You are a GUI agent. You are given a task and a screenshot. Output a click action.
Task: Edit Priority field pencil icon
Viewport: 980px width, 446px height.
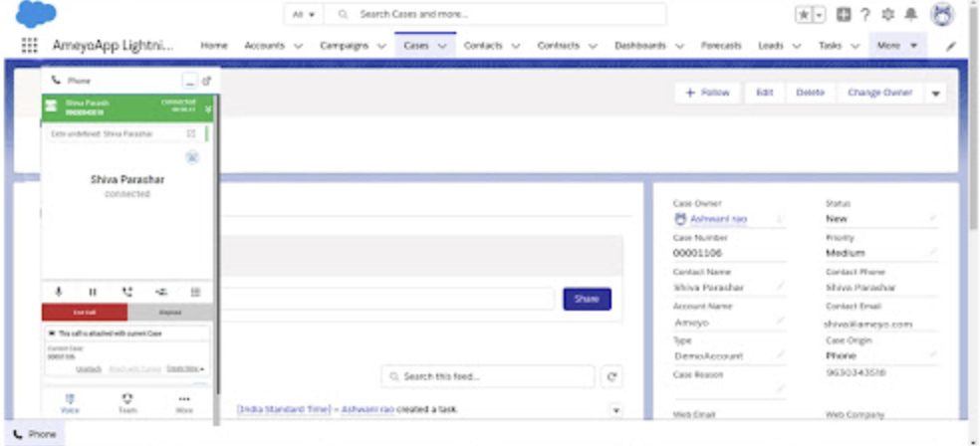click(x=933, y=252)
